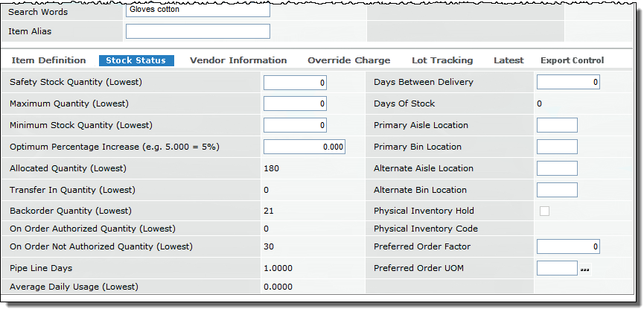The image size is (644, 309).
Task: Click the Search Words text field
Action: click(x=197, y=11)
